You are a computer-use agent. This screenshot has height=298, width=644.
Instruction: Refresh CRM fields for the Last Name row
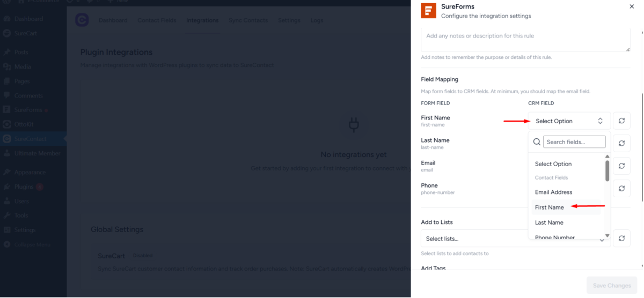coord(621,143)
